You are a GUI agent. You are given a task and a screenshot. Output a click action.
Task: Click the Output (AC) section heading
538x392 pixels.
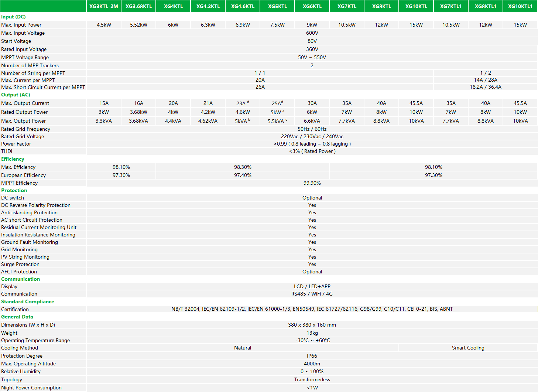click(x=16, y=95)
